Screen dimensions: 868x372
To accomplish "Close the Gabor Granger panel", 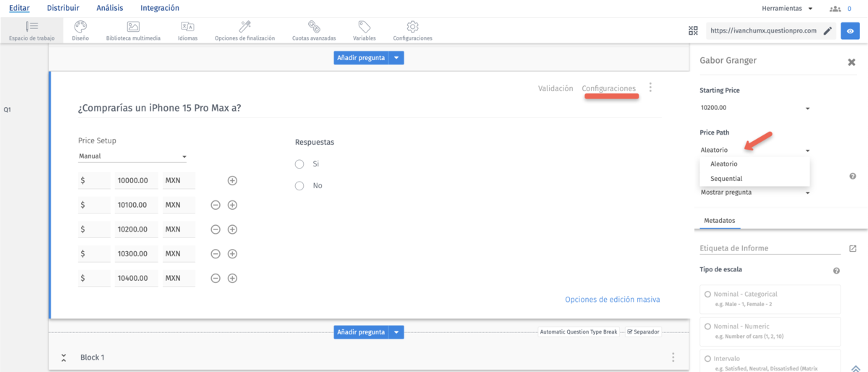I will (x=851, y=62).
